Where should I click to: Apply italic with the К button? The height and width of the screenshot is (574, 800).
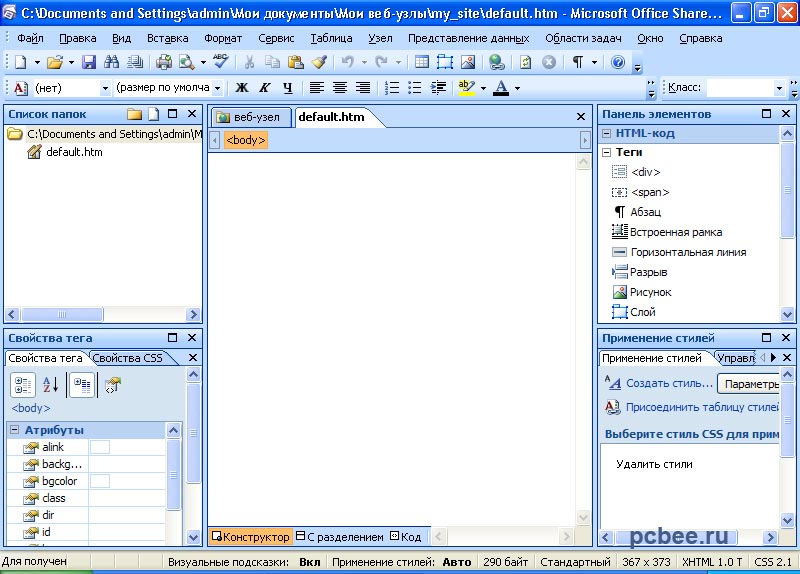(264, 88)
